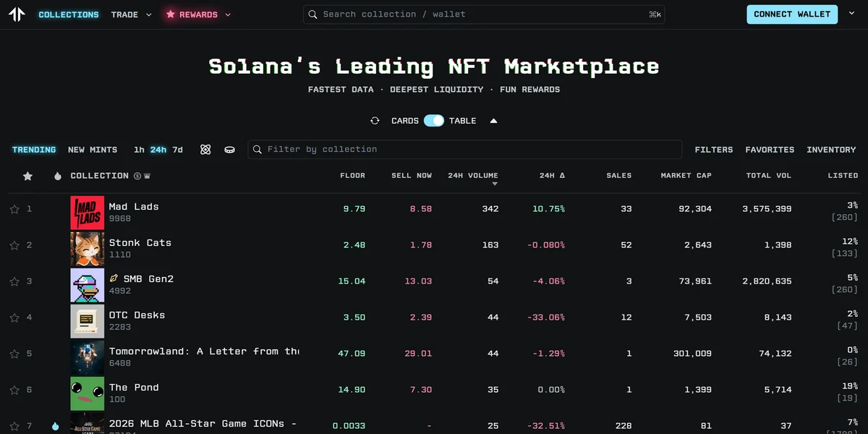Open chevron menu next to Connect Wallet
Screen dimensions: 868x434
click(851, 14)
